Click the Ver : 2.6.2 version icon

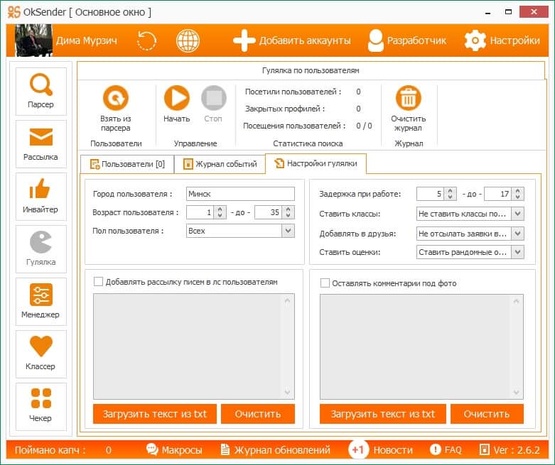tap(484, 450)
